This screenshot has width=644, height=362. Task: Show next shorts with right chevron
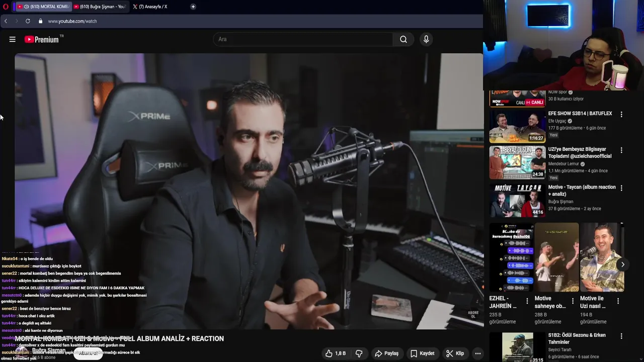pyautogui.click(x=622, y=264)
